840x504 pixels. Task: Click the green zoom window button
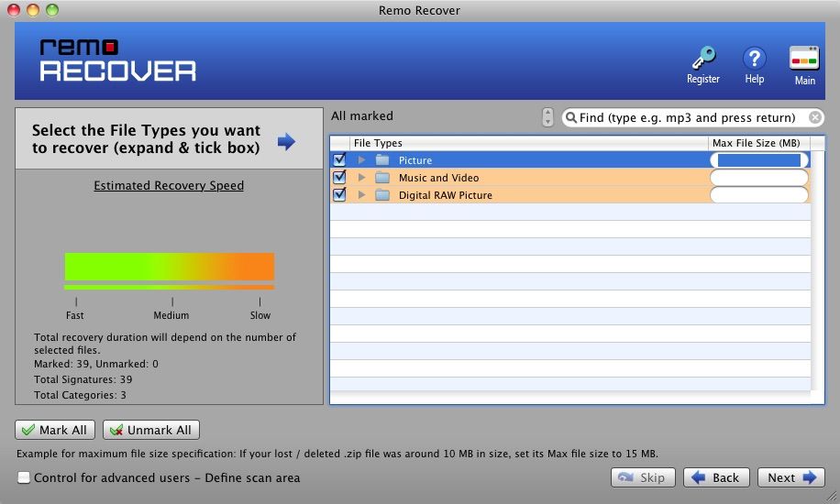pos(52,10)
